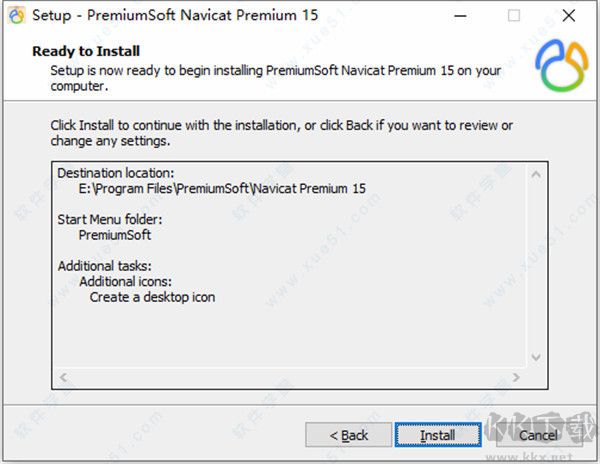
Task: Click the summary box scroll down arrow
Action: tap(538, 358)
